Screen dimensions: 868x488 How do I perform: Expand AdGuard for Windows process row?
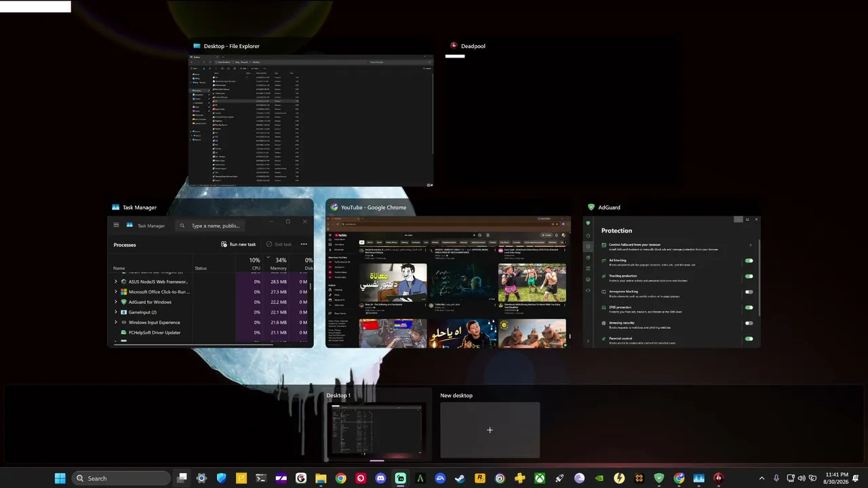pyautogui.click(x=116, y=302)
